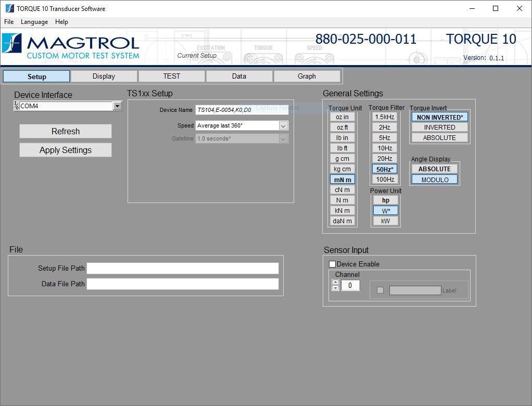Decrease the Channel number with down arrow
The width and height of the screenshot is (532, 406).
click(x=336, y=288)
